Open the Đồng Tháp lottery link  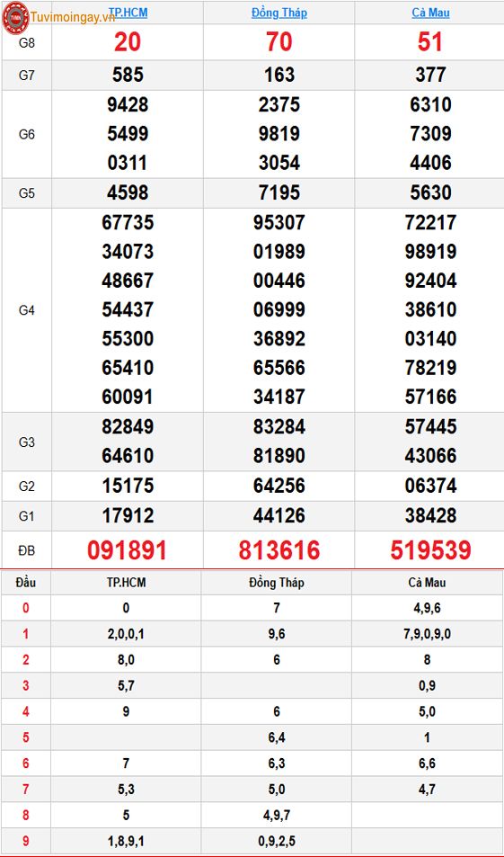[x=279, y=12]
